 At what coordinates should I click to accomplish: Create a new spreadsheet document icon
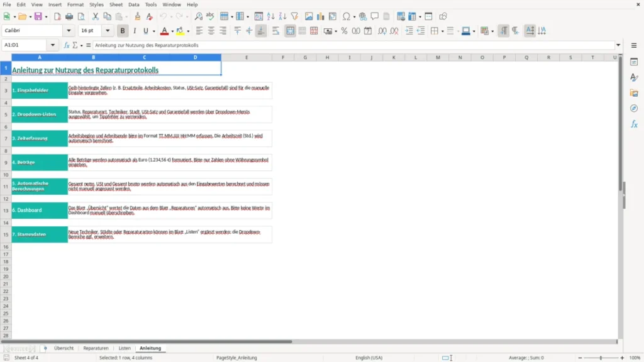[x=6, y=16]
